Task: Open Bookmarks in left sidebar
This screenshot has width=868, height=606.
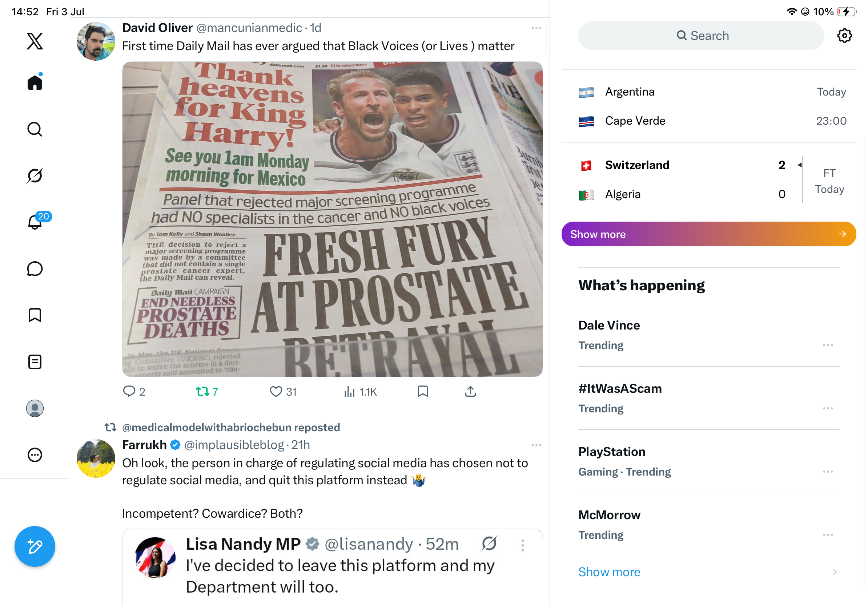Action: pyautogui.click(x=35, y=315)
